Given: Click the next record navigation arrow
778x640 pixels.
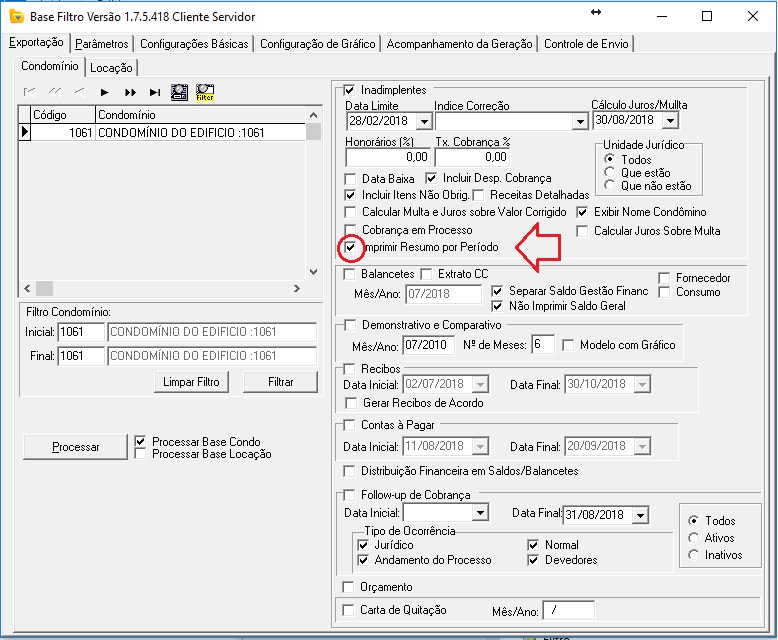Looking at the screenshot, I should (104, 92).
